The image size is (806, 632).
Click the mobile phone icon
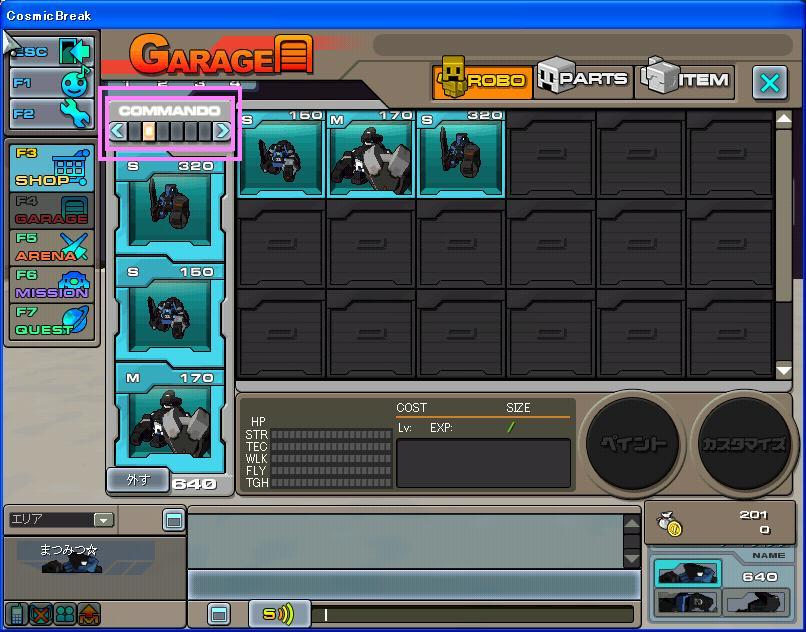click(15, 613)
